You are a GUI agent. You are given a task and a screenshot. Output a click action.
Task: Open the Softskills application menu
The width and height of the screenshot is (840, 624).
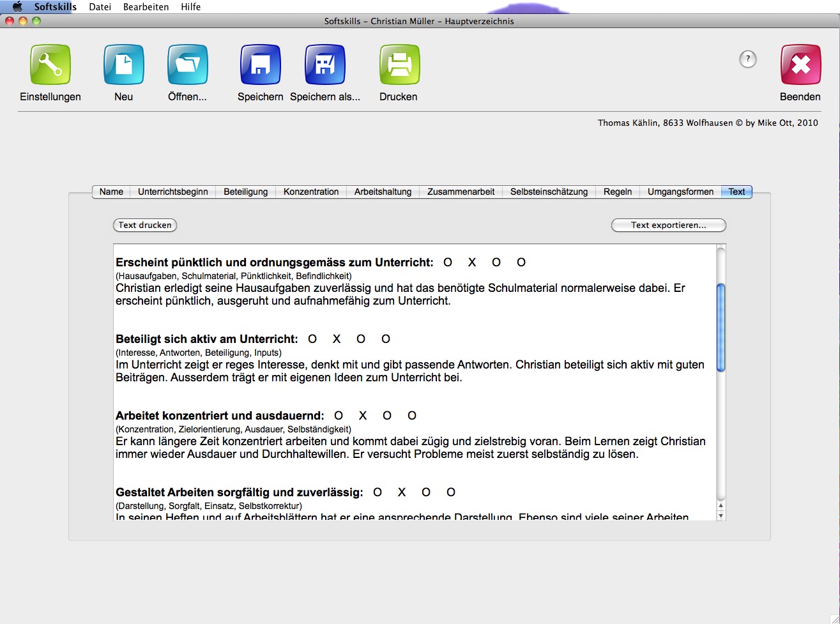pos(56,7)
